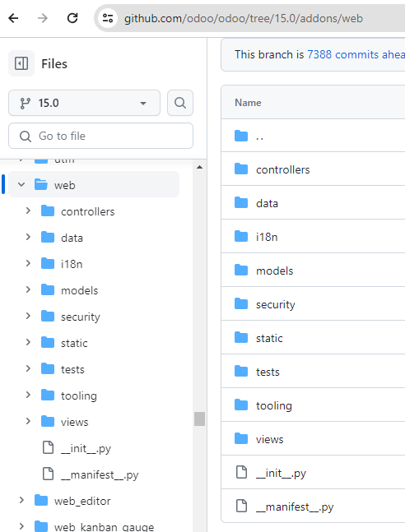This screenshot has height=532, width=405.
Task: Expand the static folder chevron in sidebar
Action: pyautogui.click(x=28, y=342)
